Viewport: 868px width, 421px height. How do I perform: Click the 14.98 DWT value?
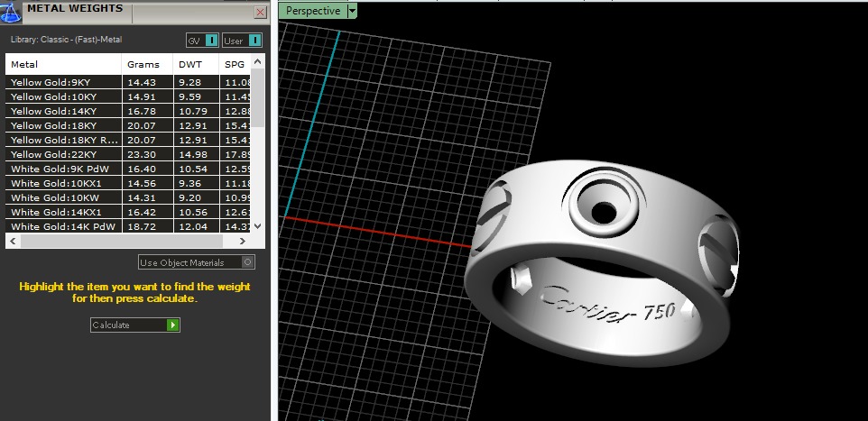click(x=193, y=154)
